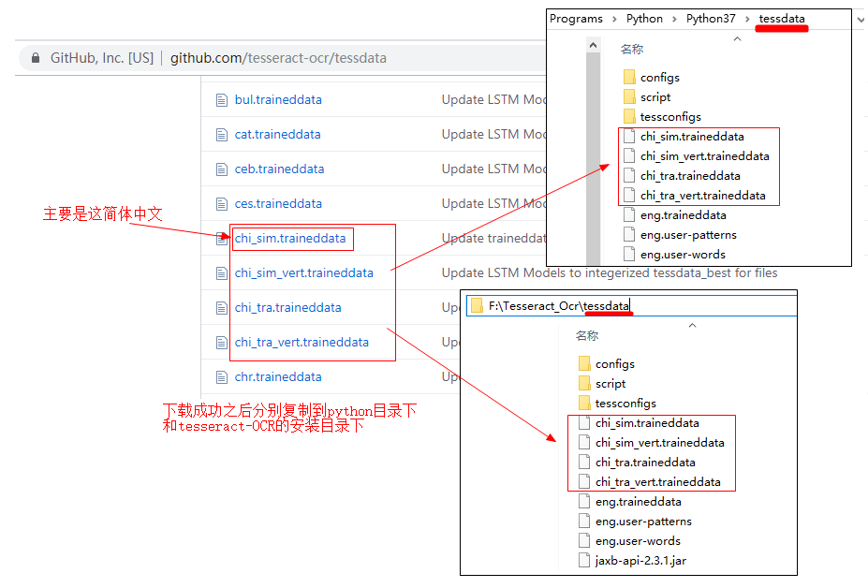Click script folder icon in Python37 tessdata window

point(629,96)
